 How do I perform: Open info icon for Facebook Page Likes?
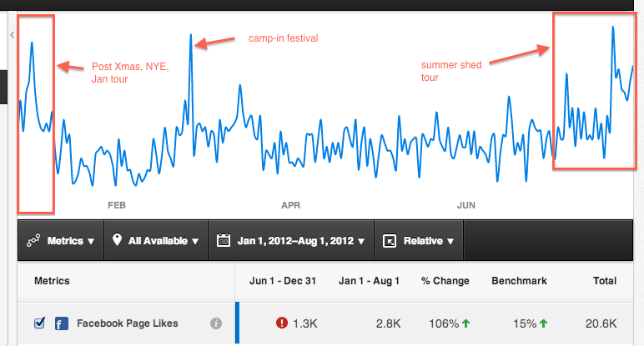pyautogui.click(x=216, y=323)
